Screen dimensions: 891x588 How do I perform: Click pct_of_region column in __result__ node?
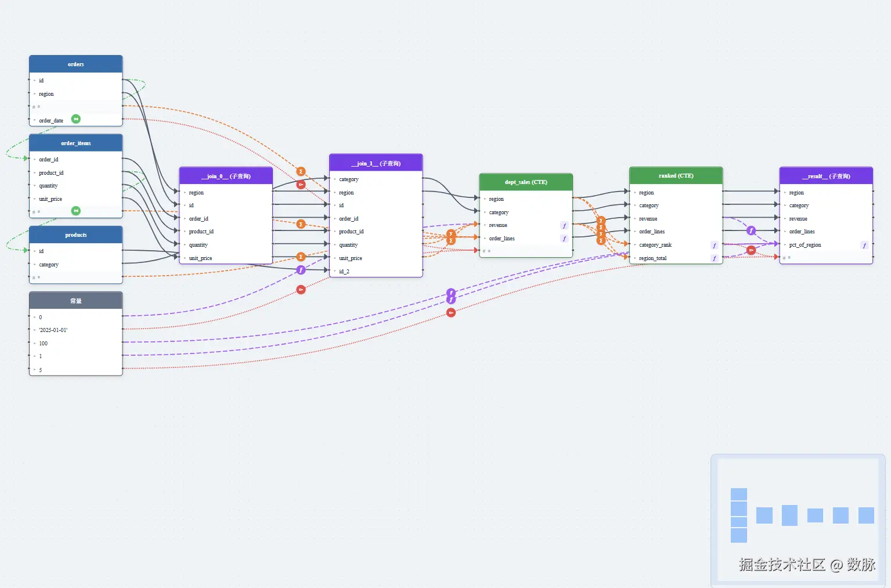point(826,245)
